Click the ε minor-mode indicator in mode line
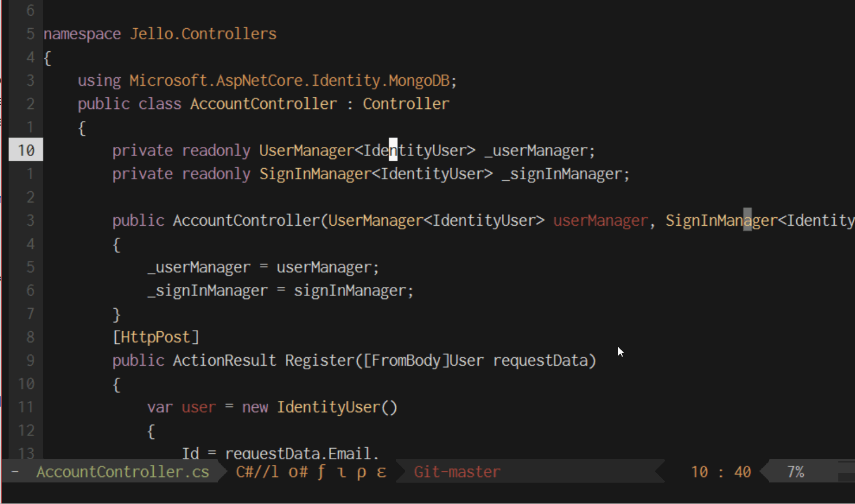The height and width of the screenshot is (504, 855). tap(381, 472)
